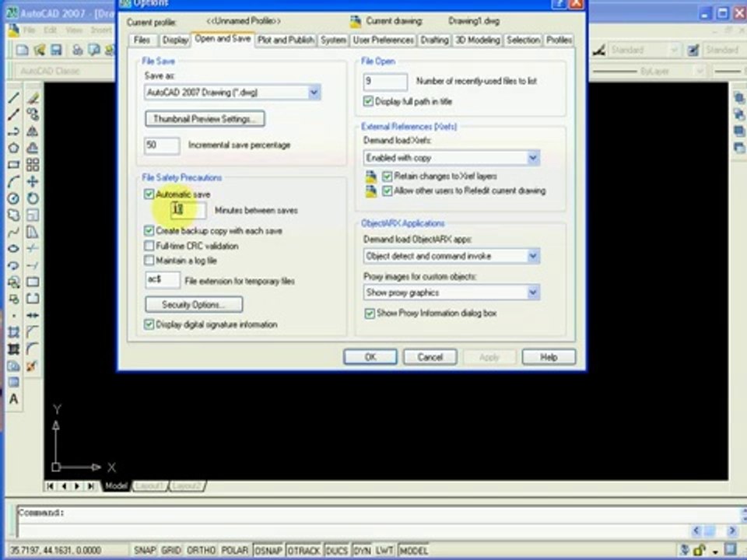Screen dimensions: 747x560
Task: Toggle Create backup copy with each save
Action: tap(149, 230)
